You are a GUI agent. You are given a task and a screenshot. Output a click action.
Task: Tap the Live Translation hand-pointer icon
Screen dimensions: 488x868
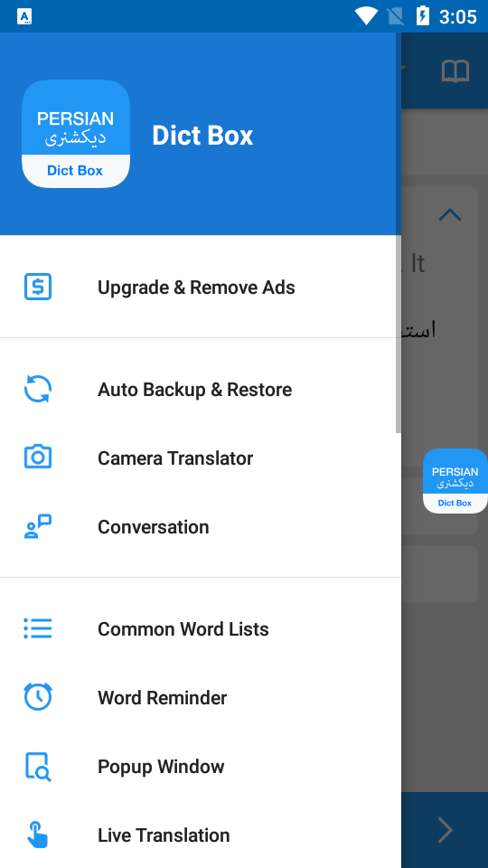[38, 835]
